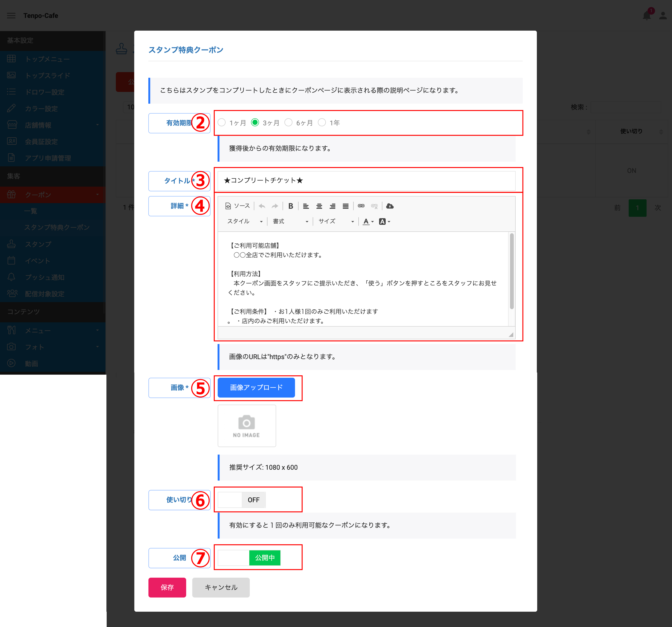Click the イベント calendar icon in the sidebar
This screenshot has width=672, height=627.
pyautogui.click(x=11, y=260)
